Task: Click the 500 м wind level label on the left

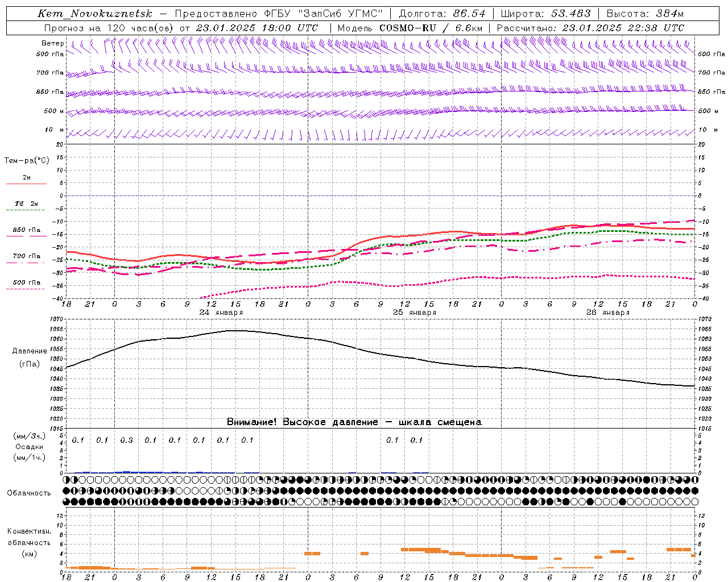Action: (54, 111)
